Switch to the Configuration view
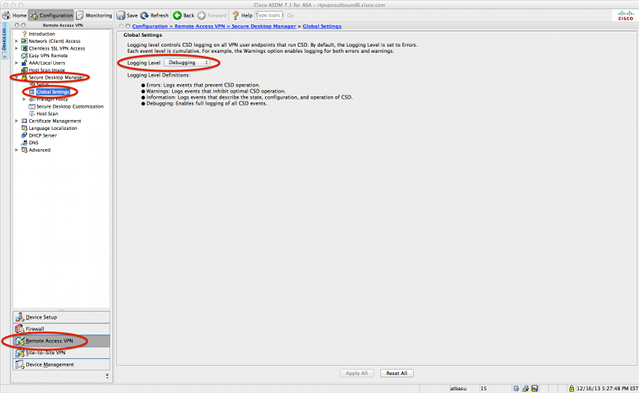 (x=51, y=15)
